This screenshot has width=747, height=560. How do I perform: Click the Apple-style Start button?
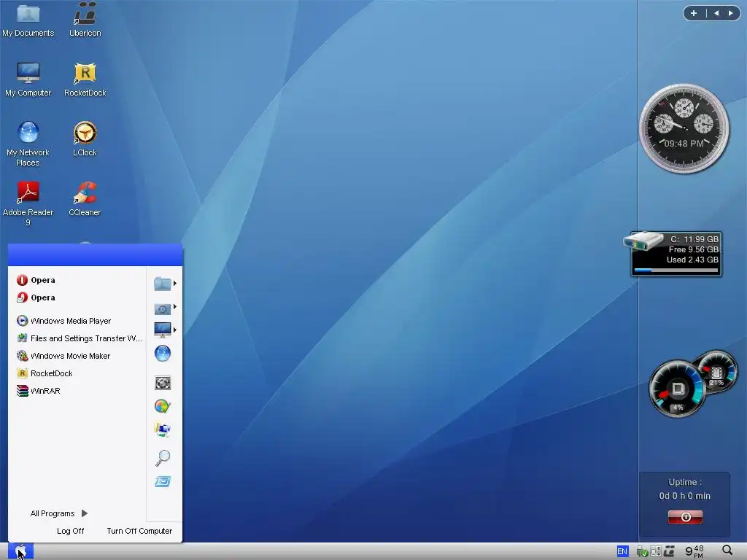click(20, 551)
